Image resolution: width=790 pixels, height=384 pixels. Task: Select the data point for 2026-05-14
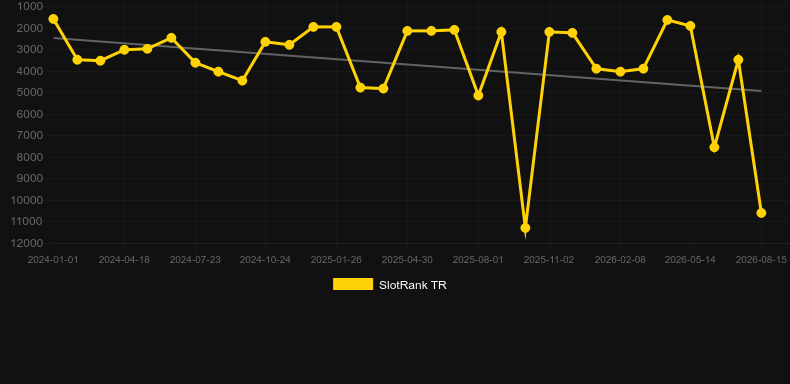point(690,26)
